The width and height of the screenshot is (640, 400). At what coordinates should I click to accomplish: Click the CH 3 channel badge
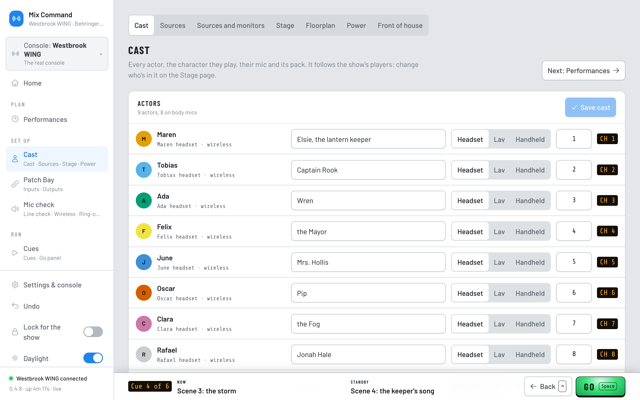607,200
